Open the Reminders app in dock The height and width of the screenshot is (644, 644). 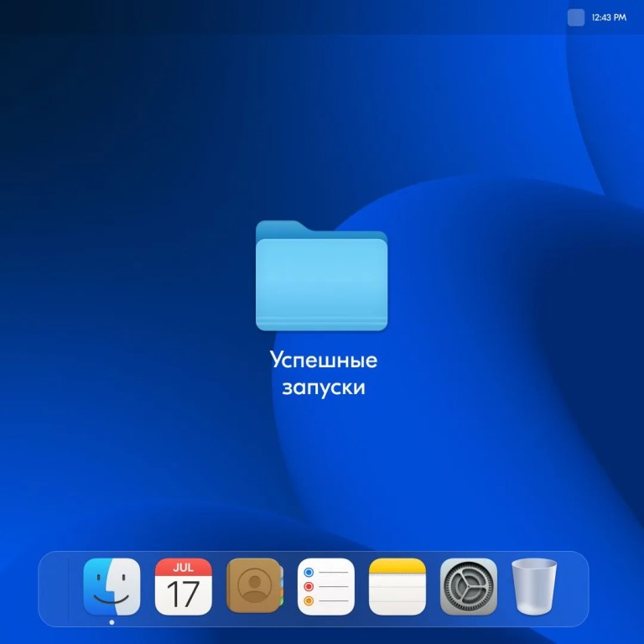point(326,586)
